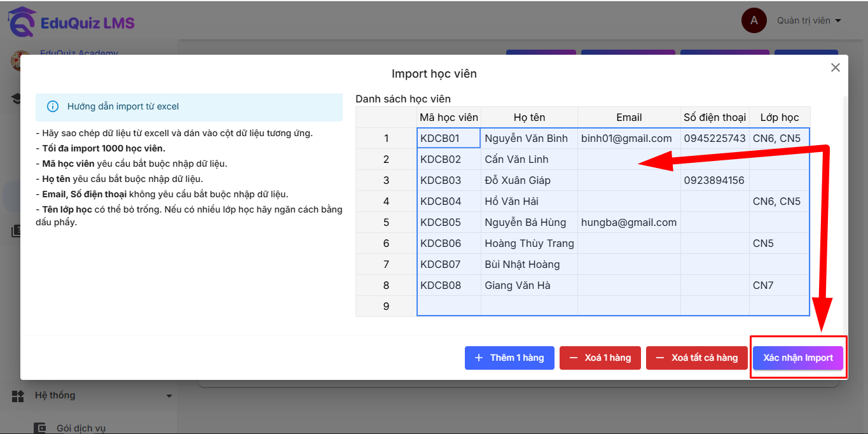Click the KDCB02 student code cell
The image size is (868, 434).
pyautogui.click(x=449, y=159)
